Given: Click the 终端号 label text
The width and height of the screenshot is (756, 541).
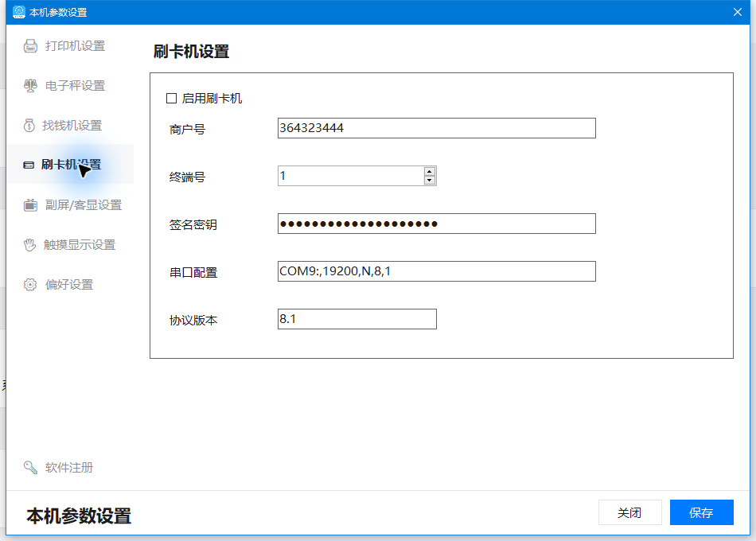Looking at the screenshot, I should coord(187,177).
